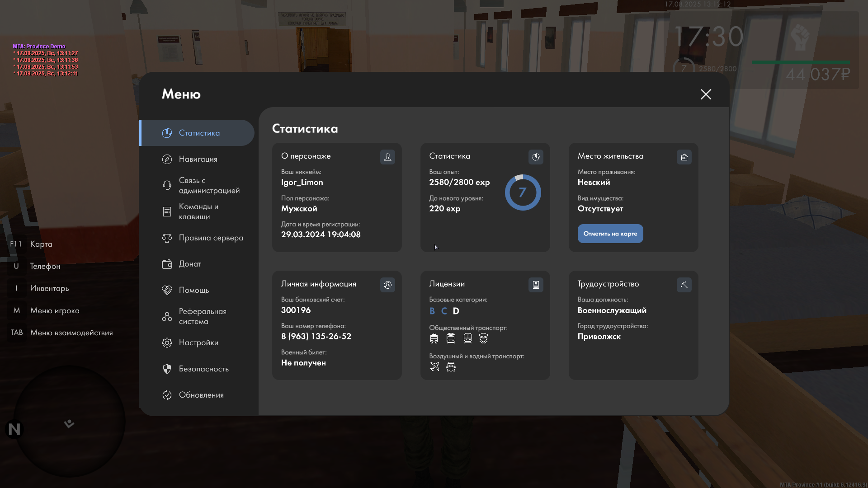Screen dimensions: 868x488
Task: Click the boat license icon
Action: [451, 367]
